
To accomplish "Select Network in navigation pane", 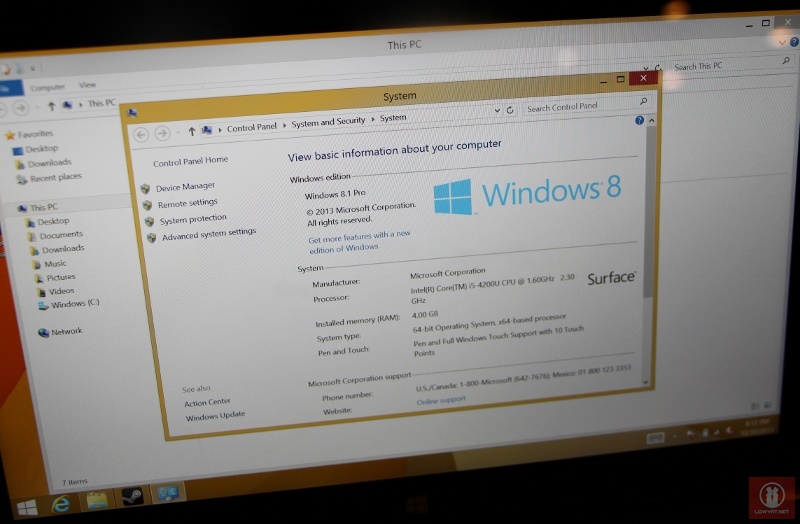I will coord(66,331).
